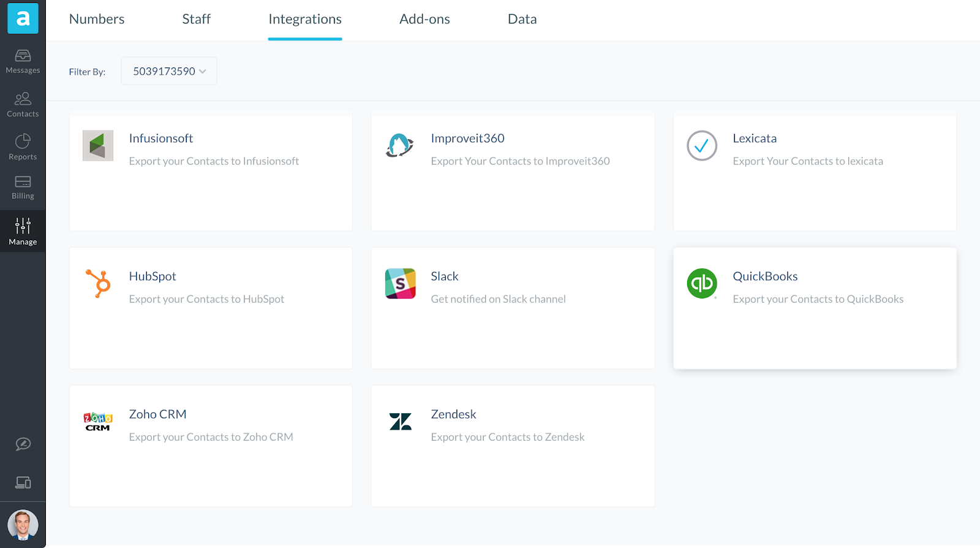Click the Infusionsoft logo icon

[98, 146]
